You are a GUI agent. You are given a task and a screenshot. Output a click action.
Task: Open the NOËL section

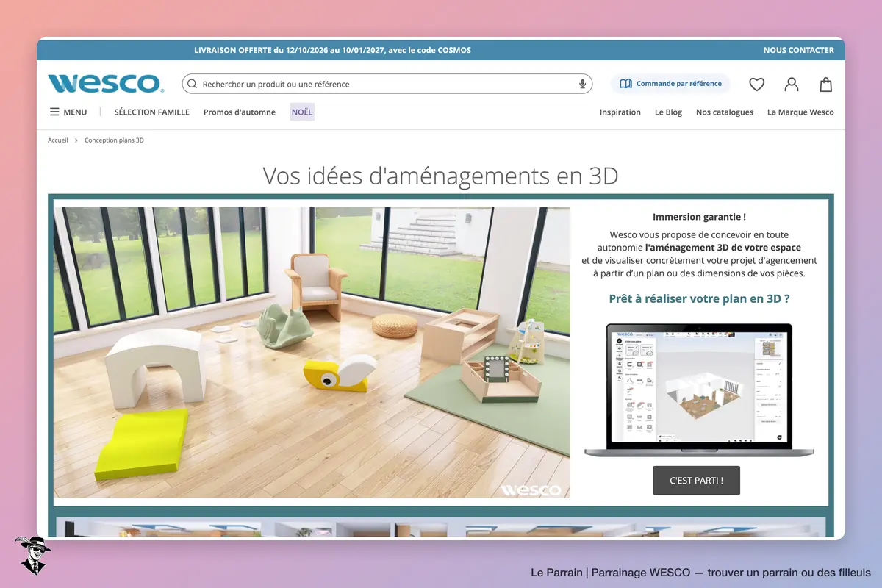coord(302,112)
